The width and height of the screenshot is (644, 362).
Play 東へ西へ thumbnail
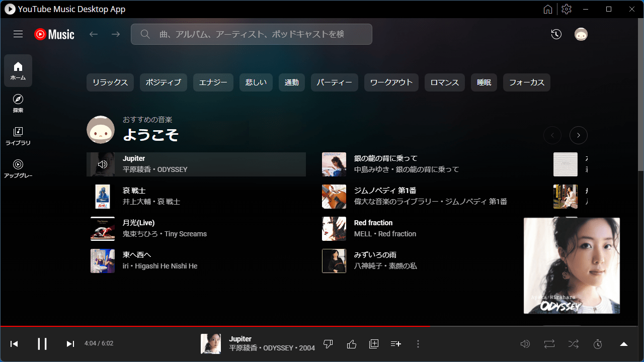click(x=103, y=261)
